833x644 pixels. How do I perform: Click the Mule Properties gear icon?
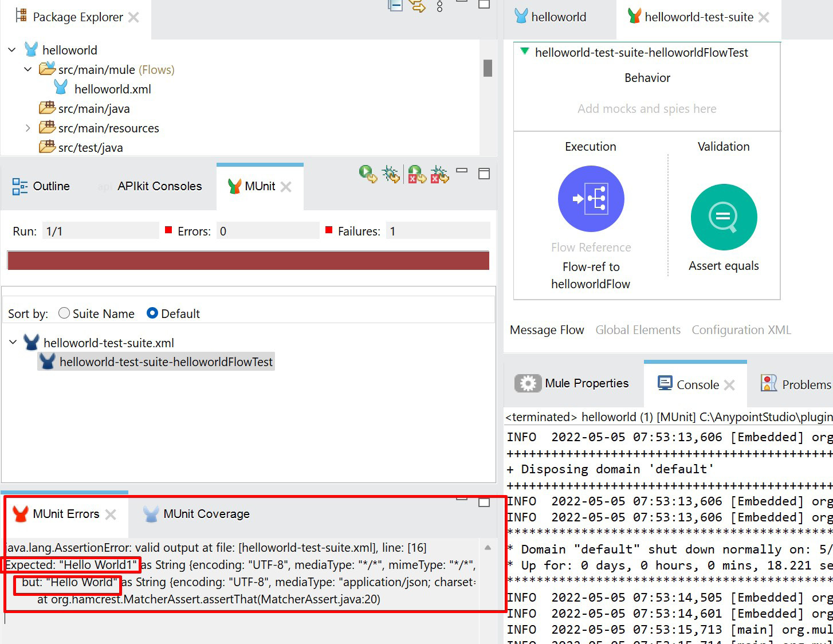528,383
